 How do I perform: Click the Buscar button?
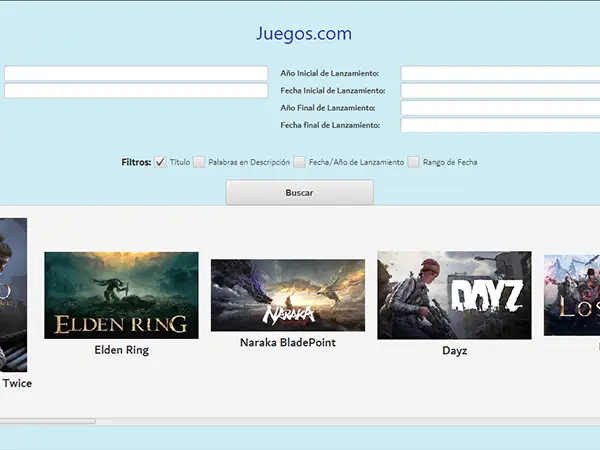[x=300, y=192]
